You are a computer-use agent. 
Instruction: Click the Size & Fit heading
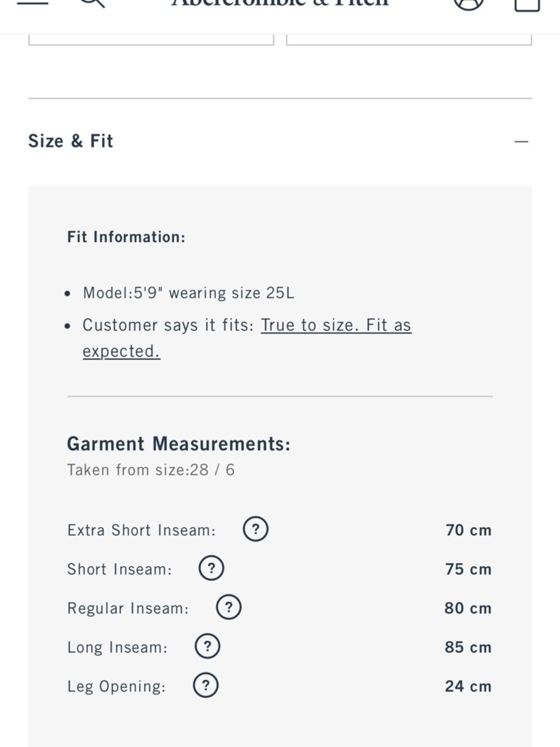click(x=71, y=141)
